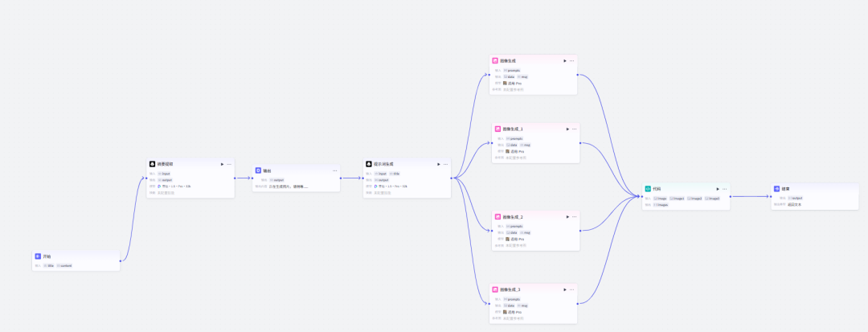Open the three-dot menu on 图像生成_3 node

pyautogui.click(x=573, y=289)
